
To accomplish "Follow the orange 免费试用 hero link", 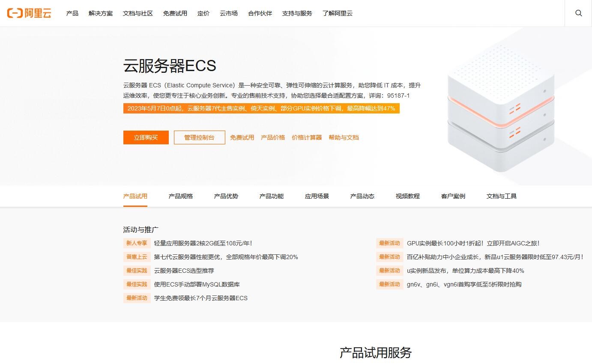I will pos(242,137).
